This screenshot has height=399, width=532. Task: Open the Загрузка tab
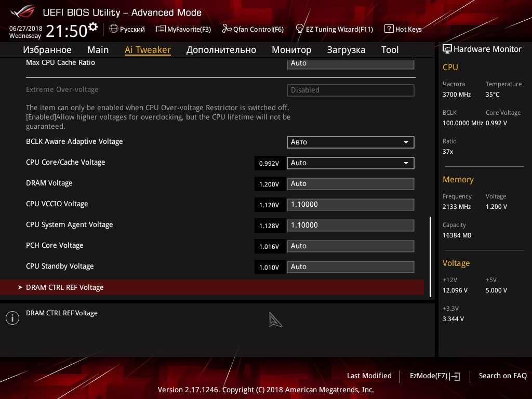pyautogui.click(x=346, y=50)
